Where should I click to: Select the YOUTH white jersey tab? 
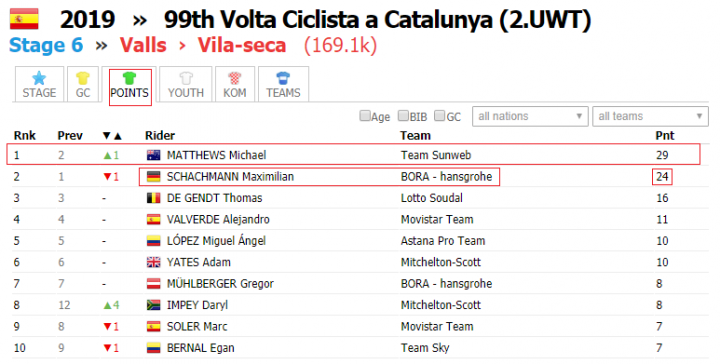pyautogui.click(x=186, y=85)
